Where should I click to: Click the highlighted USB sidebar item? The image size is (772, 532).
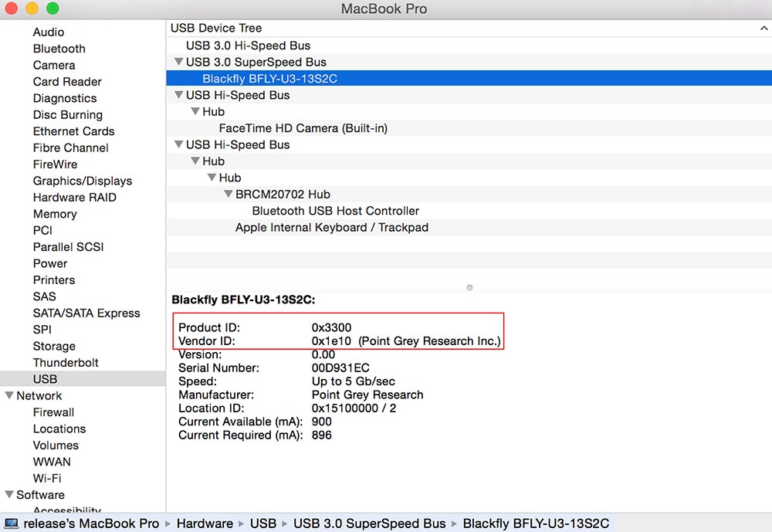point(83,379)
